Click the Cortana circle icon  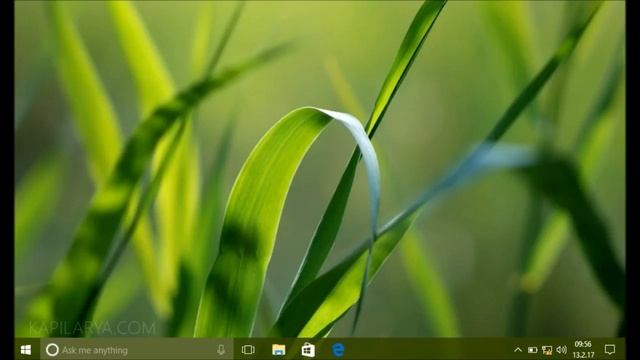52,350
